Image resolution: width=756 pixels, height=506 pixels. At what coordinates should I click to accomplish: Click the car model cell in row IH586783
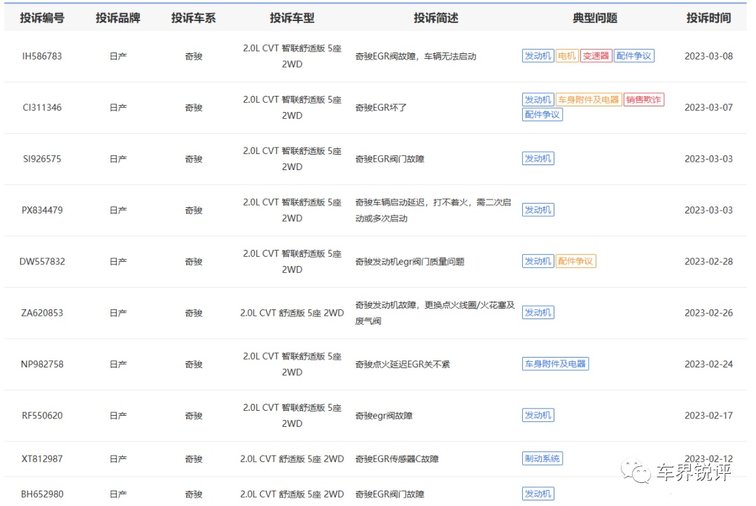(292, 56)
